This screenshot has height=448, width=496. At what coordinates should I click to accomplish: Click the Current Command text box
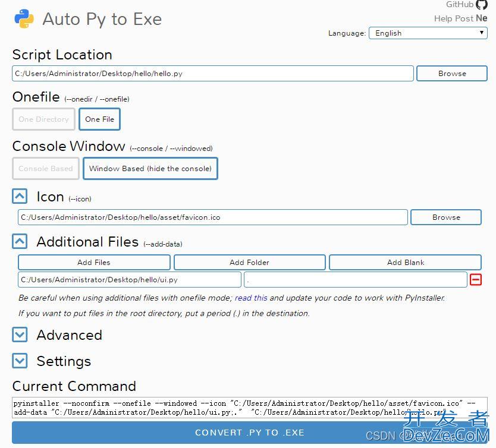(x=250, y=408)
